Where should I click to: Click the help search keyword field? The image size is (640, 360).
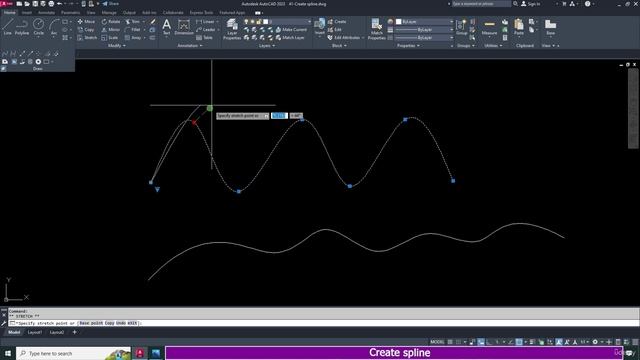pyautogui.click(x=481, y=4)
